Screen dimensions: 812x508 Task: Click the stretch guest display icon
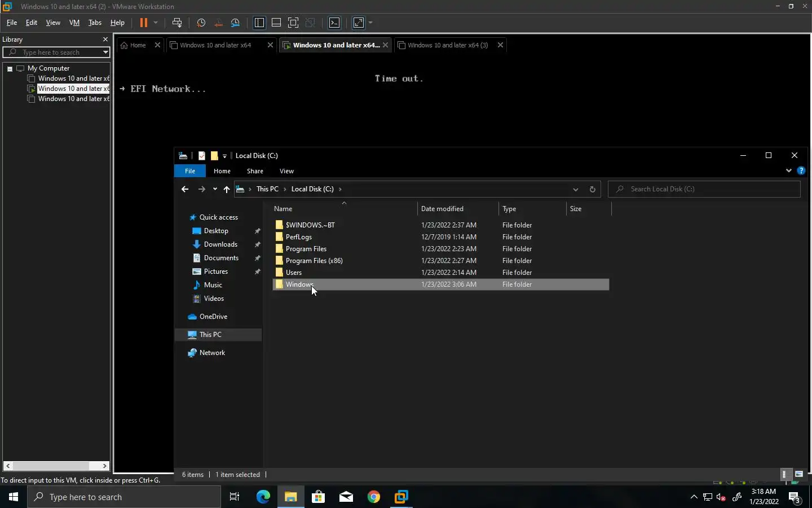[359, 23]
